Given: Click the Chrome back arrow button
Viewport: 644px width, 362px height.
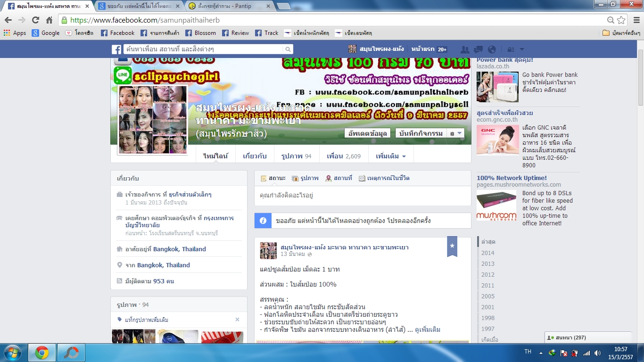Looking at the screenshot, I should (8, 20).
